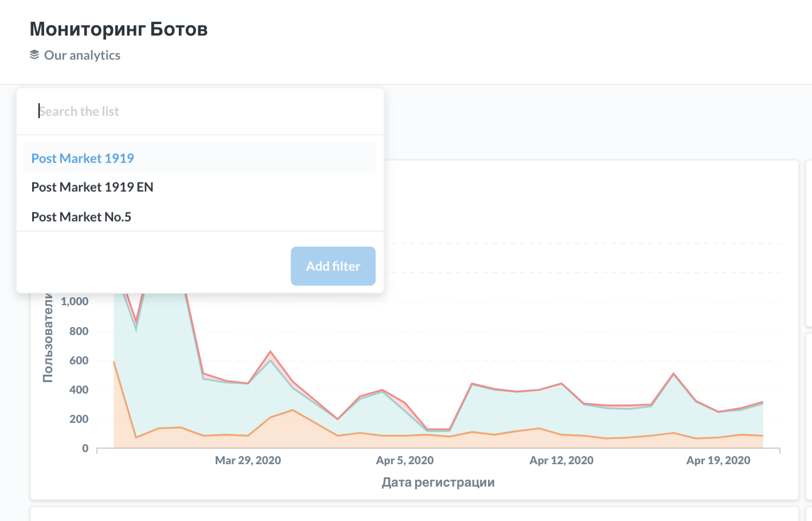Click the peak data point near Apr 19

pyautogui.click(x=674, y=373)
